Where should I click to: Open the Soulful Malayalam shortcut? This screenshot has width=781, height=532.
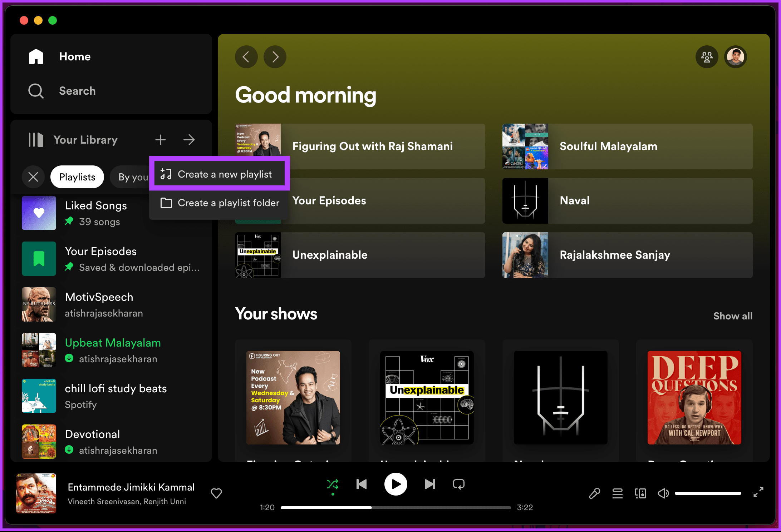pyautogui.click(x=628, y=146)
